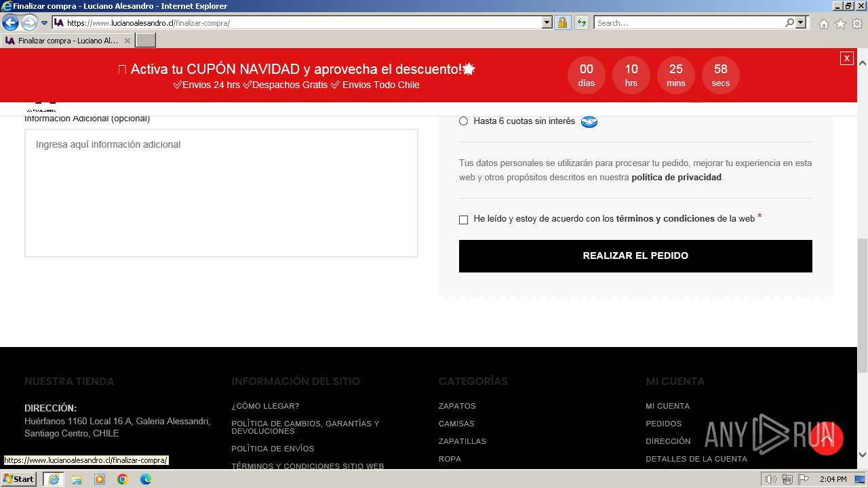Open the ZAPATILLAS category link

462,441
